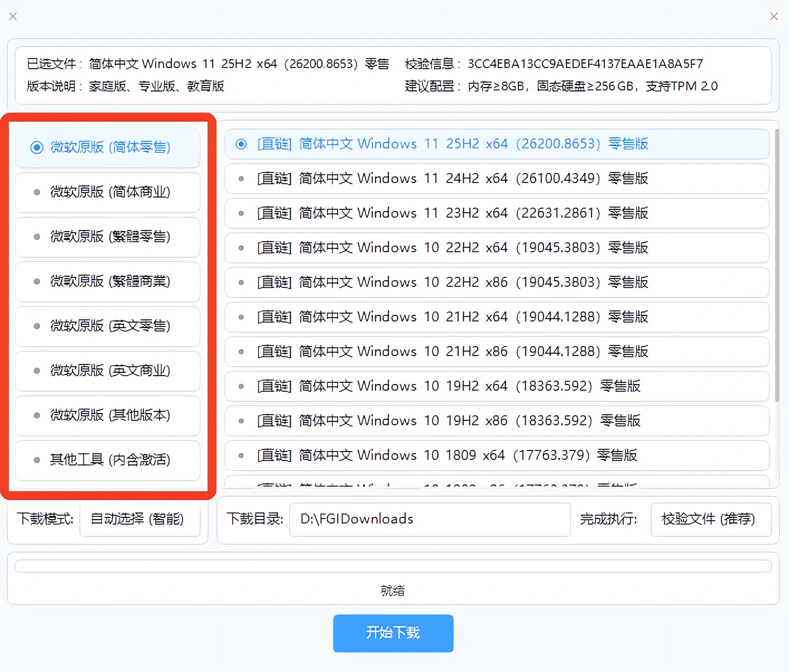This screenshot has width=789, height=672.
Task: Click the 已选文件 selected file name text
Action: click(x=239, y=64)
